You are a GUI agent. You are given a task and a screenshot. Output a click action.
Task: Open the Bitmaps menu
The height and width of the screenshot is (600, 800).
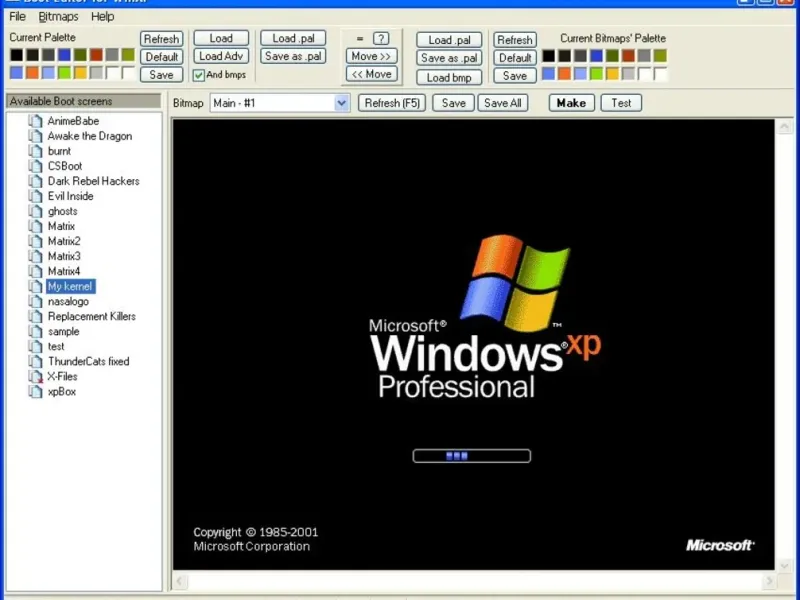(58, 16)
